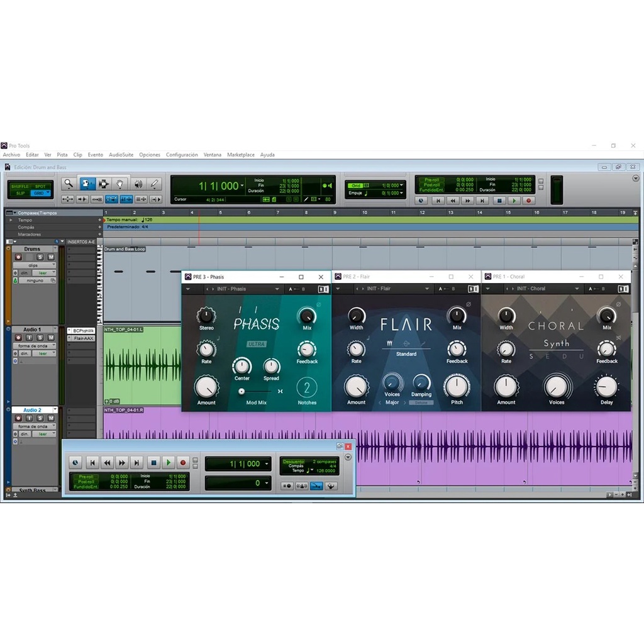644x644 pixels.
Task: Click Pre-roll button in floating Transport
Action: (86, 477)
